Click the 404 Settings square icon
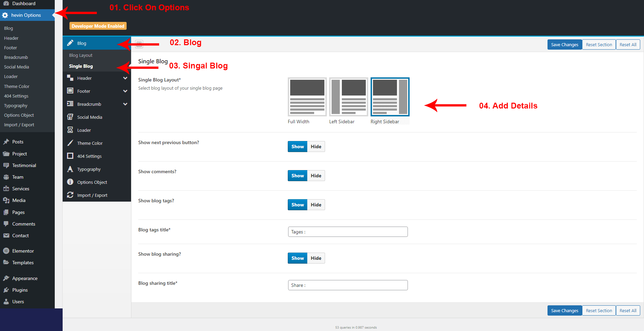Image resolution: width=644 pixels, height=331 pixels. (x=70, y=156)
